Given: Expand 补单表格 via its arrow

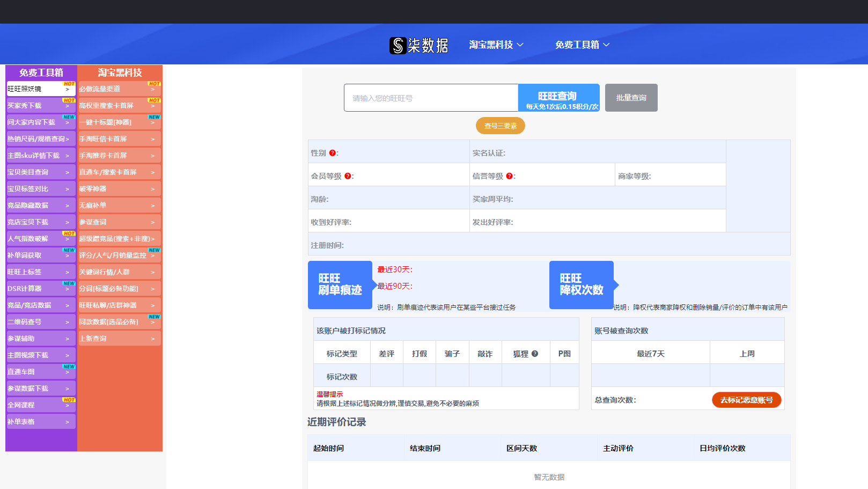Looking at the screenshot, I should [x=67, y=422].
